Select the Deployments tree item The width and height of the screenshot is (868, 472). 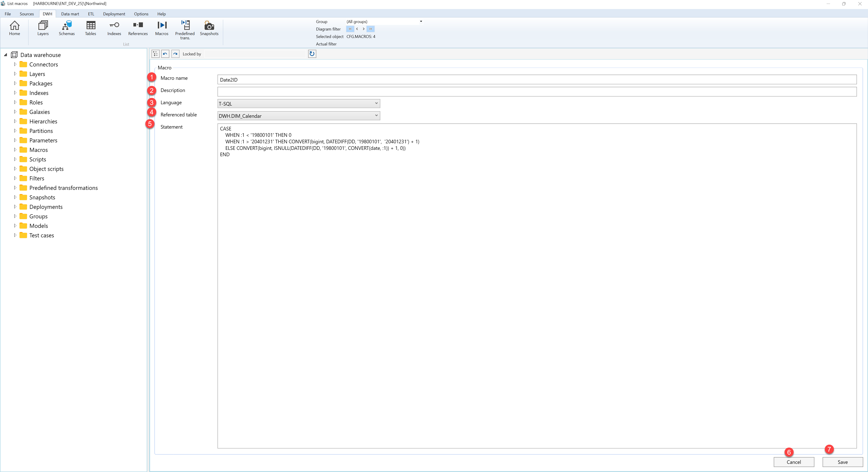coord(46,207)
